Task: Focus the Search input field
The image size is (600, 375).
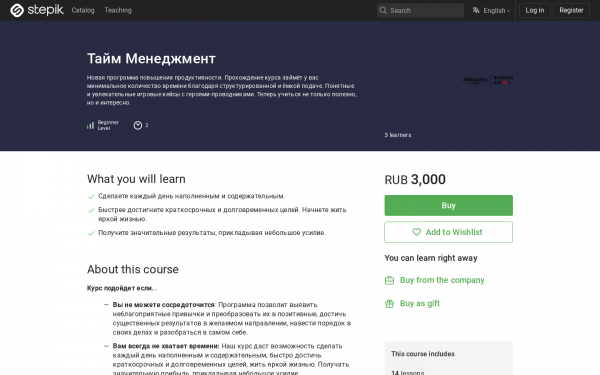Action: point(421,10)
